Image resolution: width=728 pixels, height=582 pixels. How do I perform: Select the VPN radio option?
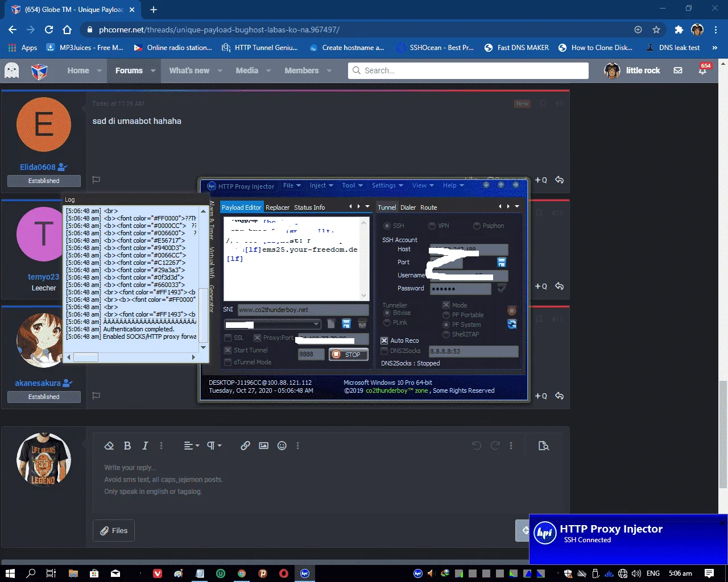point(432,226)
